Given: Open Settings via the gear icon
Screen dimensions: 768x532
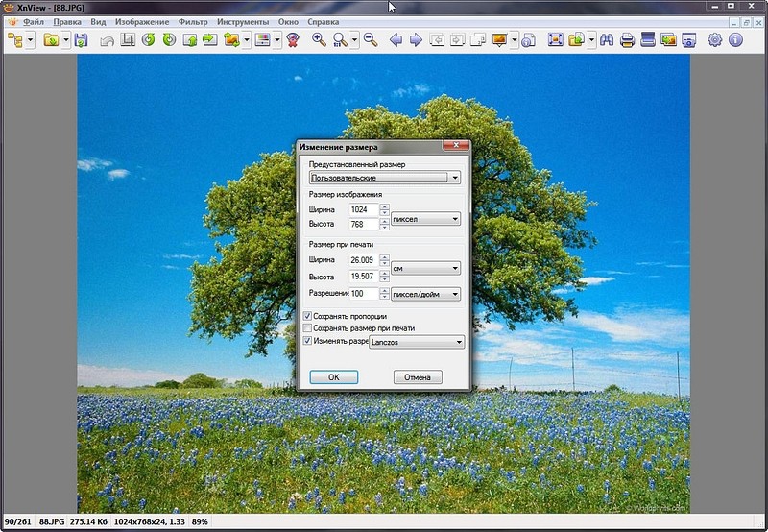Looking at the screenshot, I should pyautogui.click(x=715, y=40).
